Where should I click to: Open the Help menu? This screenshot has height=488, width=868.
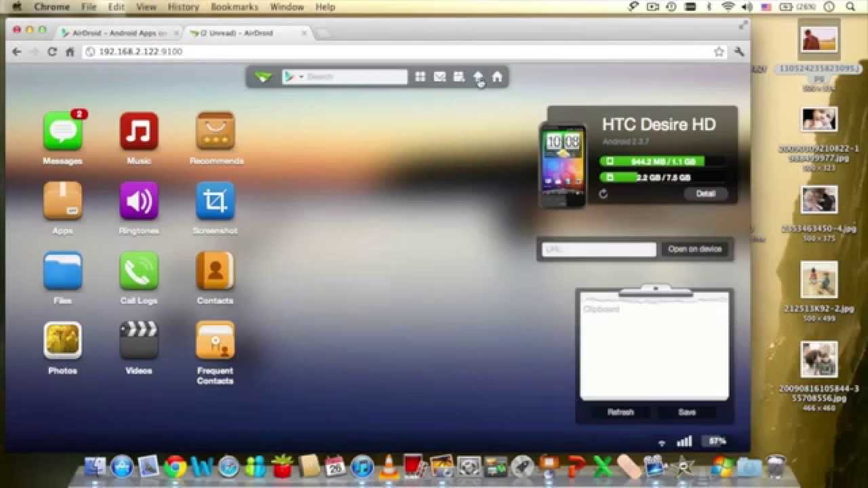325,7
